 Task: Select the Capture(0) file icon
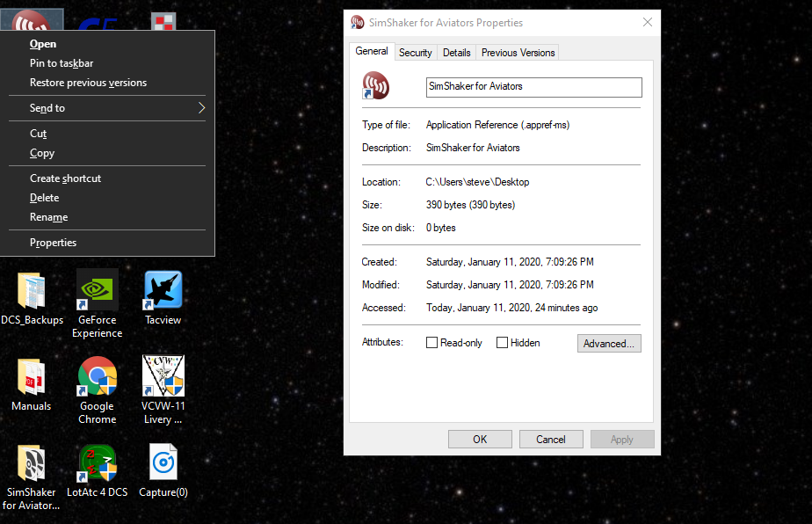pos(163,462)
